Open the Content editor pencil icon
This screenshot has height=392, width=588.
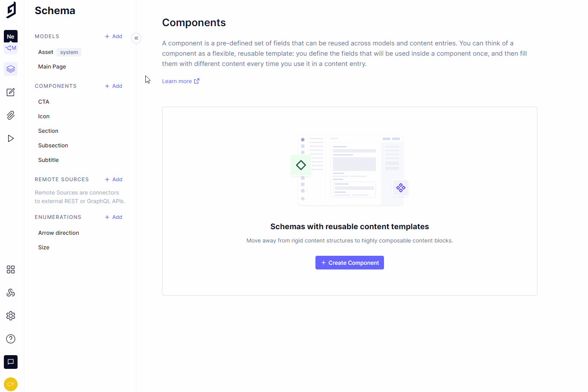(11, 92)
